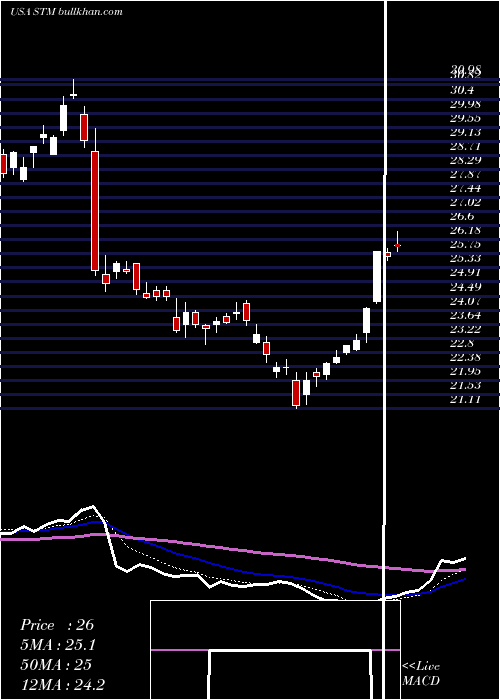
Task: Click the '<<Live MACD' label
Action: click(421, 674)
